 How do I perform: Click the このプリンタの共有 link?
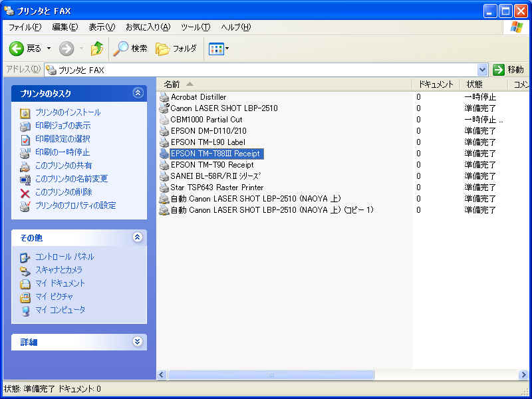pyautogui.click(x=63, y=166)
